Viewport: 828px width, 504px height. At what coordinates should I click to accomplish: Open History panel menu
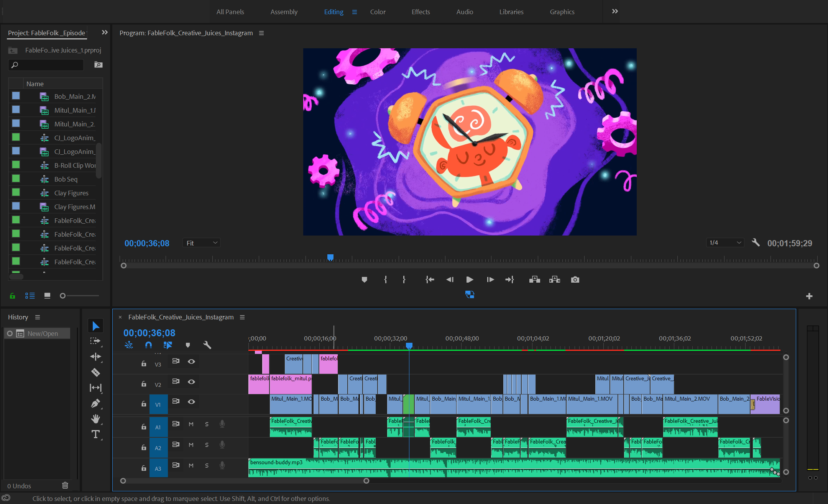tap(38, 317)
